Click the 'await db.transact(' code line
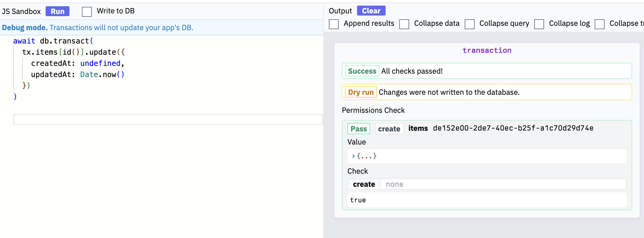This screenshot has width=644, height=238. click(53, 41)
